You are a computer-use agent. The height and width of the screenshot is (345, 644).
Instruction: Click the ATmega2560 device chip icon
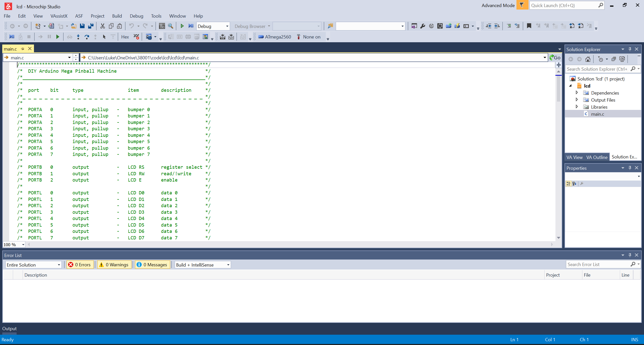tap(261, 37)
